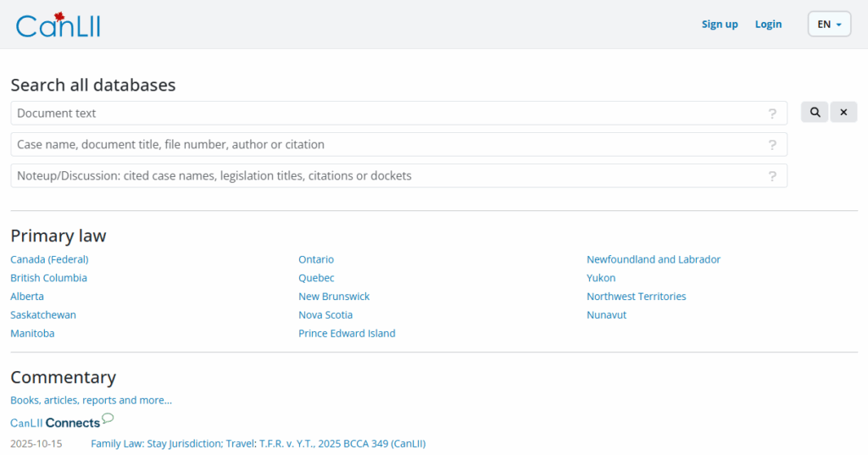Clear search fields with the X button
The width and height of the screenshot is (868, 455).
tap(843, 112)
